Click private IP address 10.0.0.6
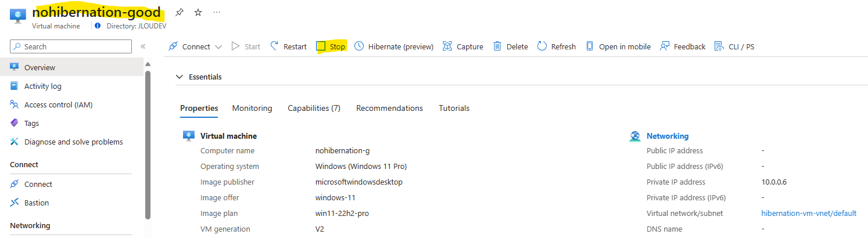868x238 pixels. (774, 182)
